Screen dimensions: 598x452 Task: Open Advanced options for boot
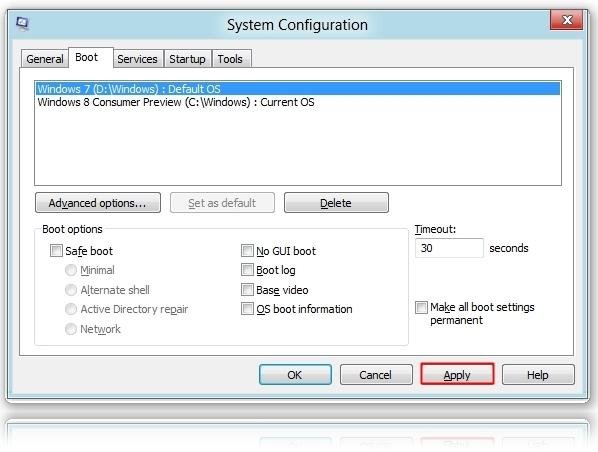(98, 203)
